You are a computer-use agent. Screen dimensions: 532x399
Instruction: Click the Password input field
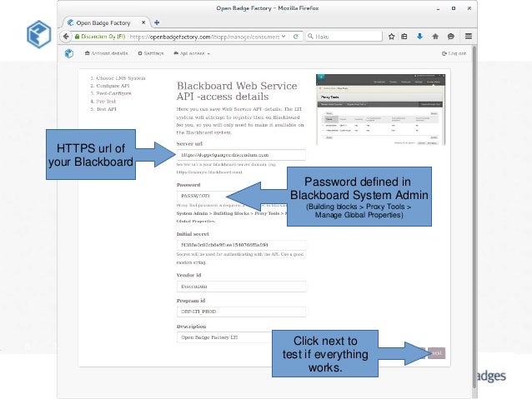click(202, 196)
